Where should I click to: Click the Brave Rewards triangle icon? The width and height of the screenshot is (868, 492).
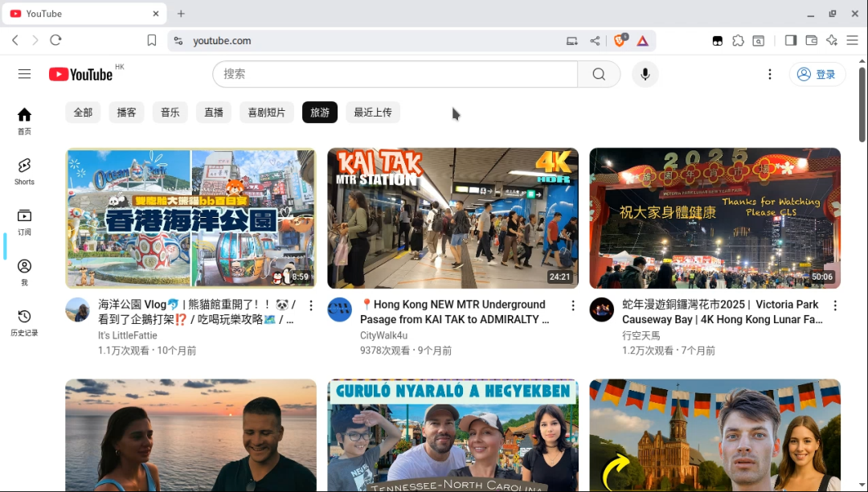pyautogui.click(x=643, y=40)
